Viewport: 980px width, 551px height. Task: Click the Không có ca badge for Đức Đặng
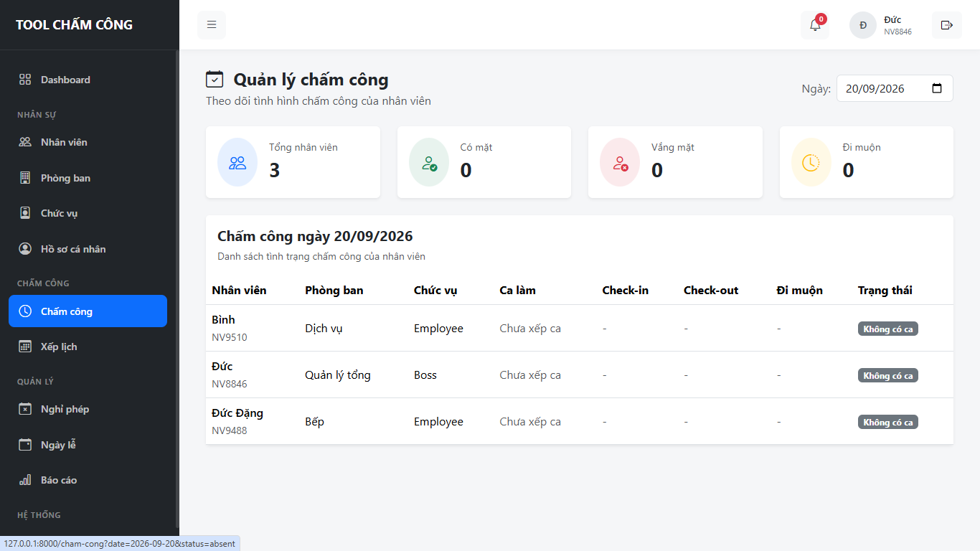888,423
